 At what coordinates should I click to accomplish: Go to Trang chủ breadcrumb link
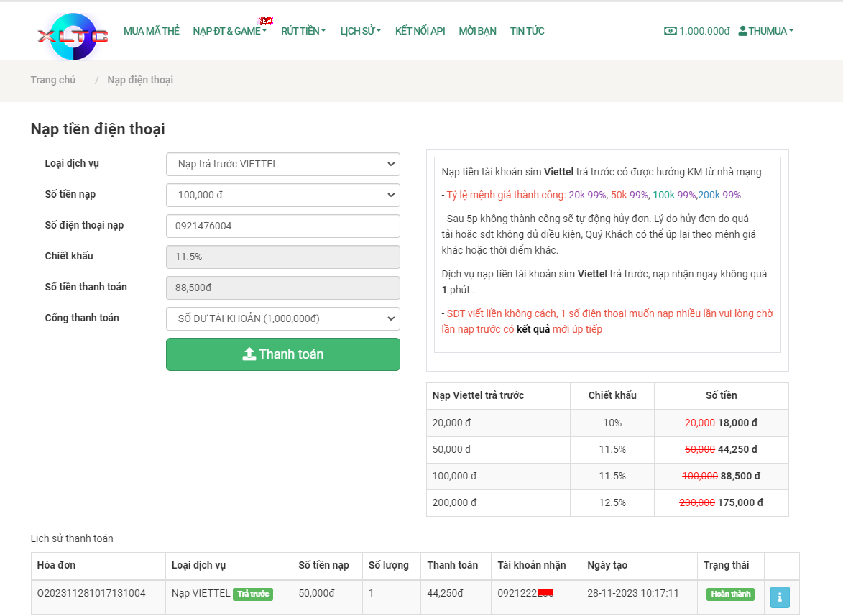[x=52, y=80]
